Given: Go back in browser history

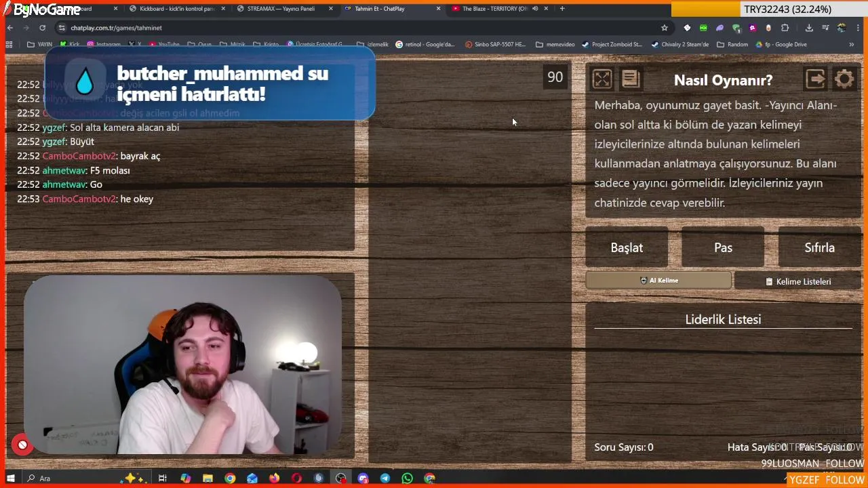Looking at the screenshot, I should [x=10, y=28].
